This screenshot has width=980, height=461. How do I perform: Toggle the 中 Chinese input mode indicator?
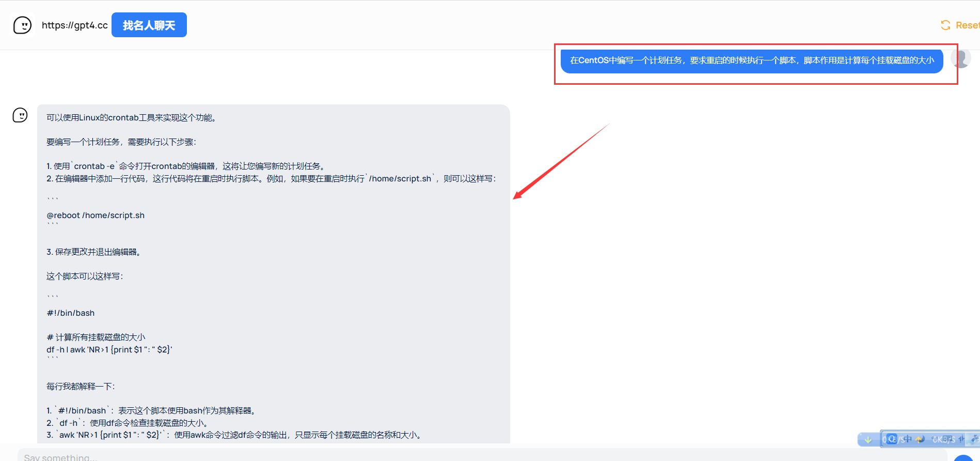(907, 439)
